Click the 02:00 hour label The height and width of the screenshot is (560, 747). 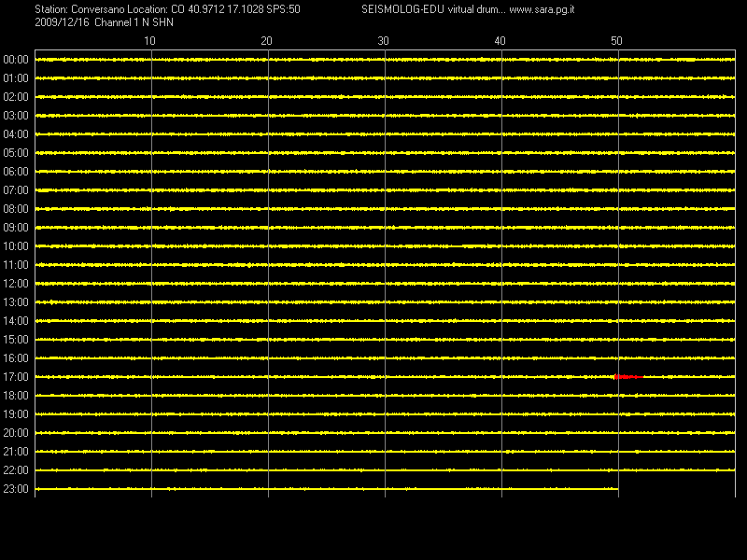click(16, 97)
